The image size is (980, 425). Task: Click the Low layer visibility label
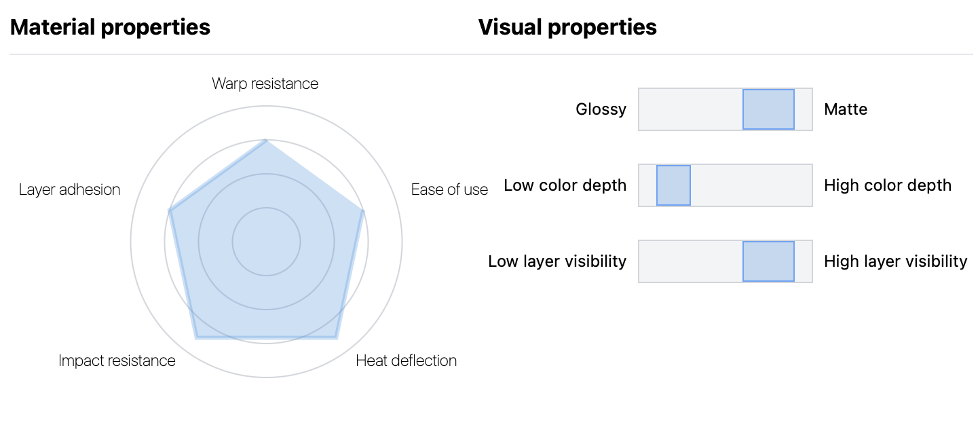click(x=557, y=261)
